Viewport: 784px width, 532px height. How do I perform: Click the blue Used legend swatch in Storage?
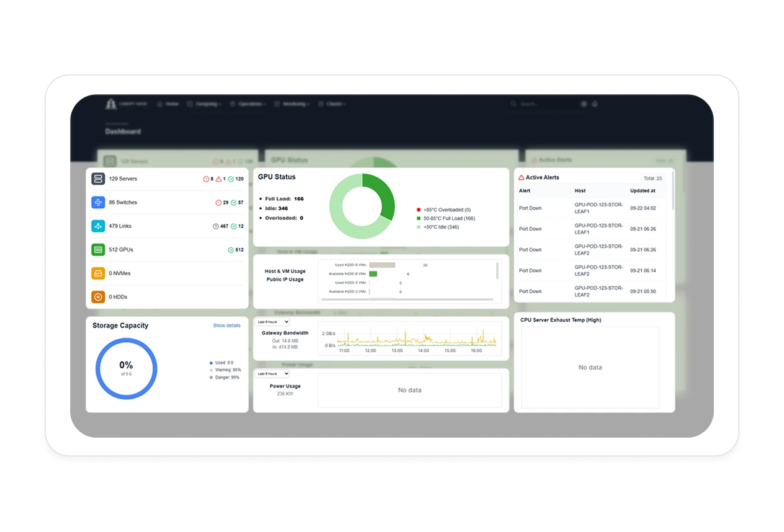click(x=211, y=363)
